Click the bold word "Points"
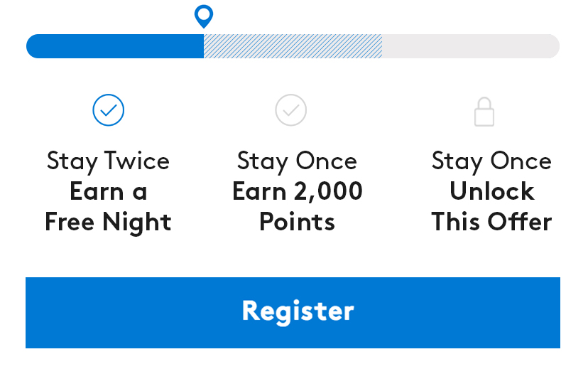588x391 pixels. pyautogui.click(x=297, y=222)
